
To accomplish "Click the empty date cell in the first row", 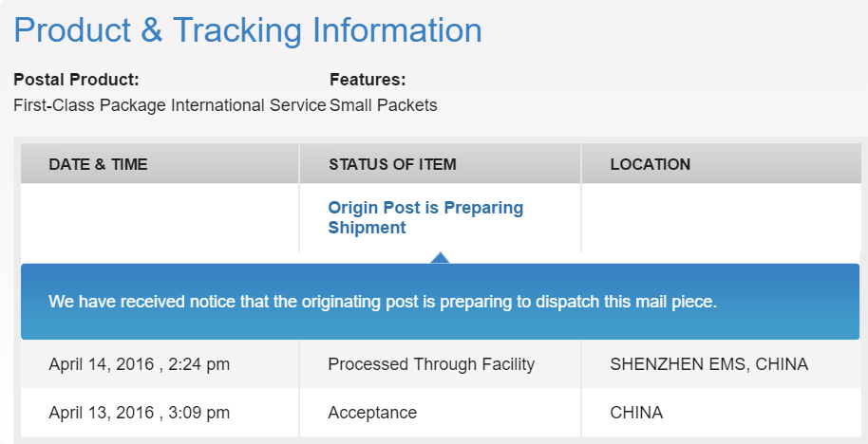I will tap(160, 217).
